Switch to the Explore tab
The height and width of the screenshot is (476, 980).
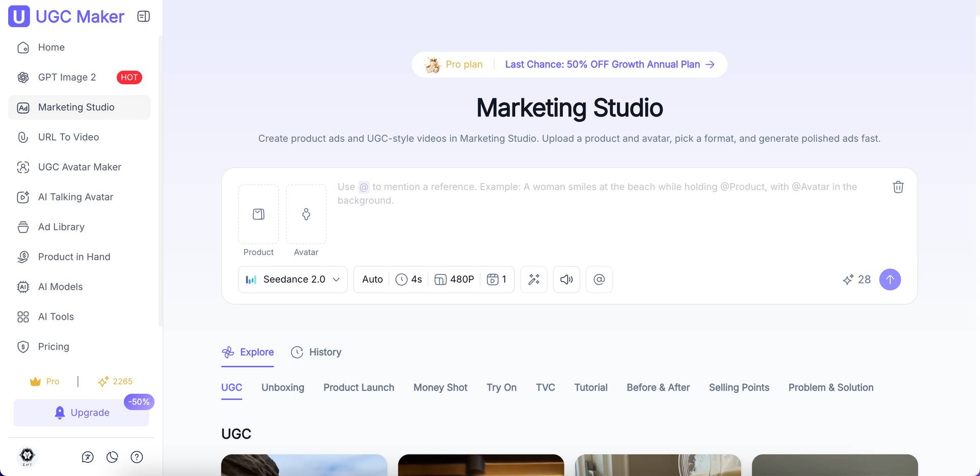[248, 353]
